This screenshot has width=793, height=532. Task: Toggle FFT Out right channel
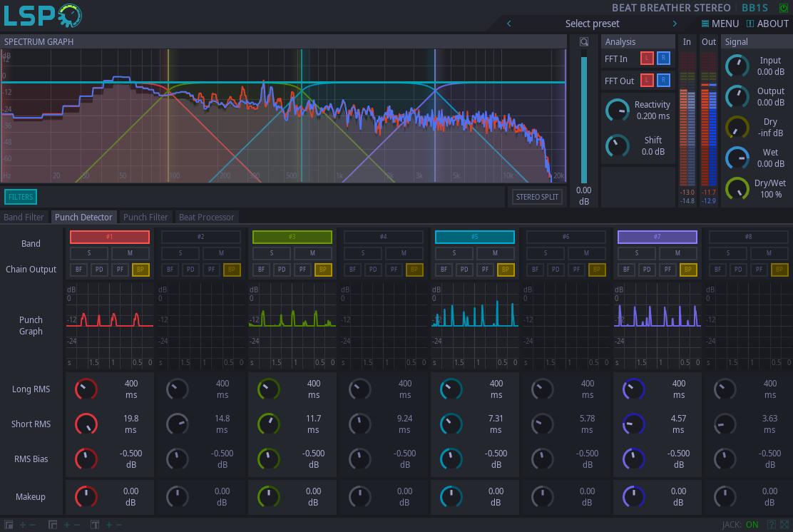[663, 81]
